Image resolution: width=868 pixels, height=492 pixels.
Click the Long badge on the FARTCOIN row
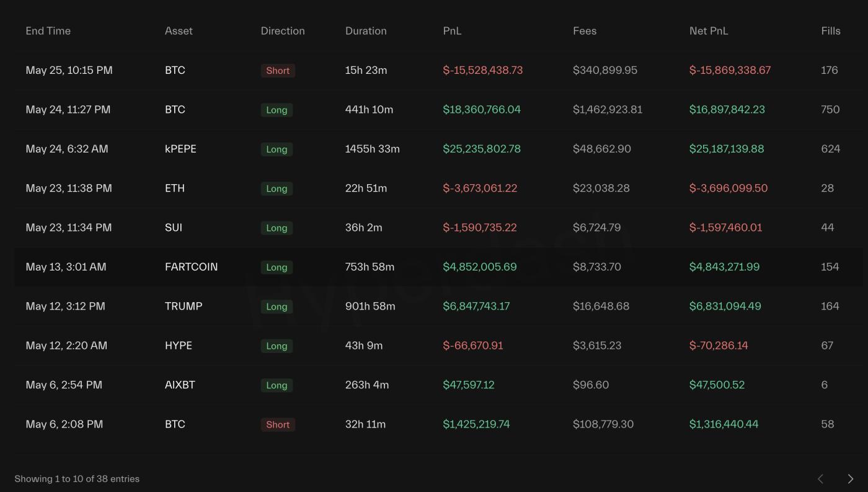pyautogui.click(x=277, y=267)
